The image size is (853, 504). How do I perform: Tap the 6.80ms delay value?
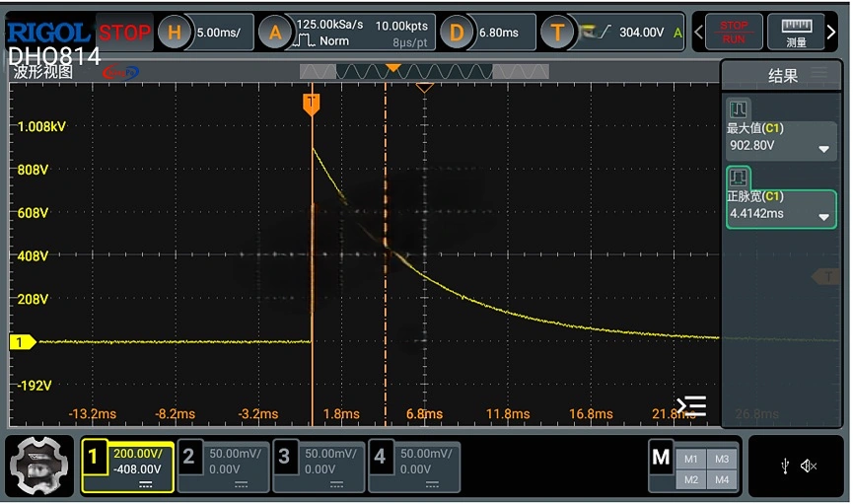click(x=499, y=33)
